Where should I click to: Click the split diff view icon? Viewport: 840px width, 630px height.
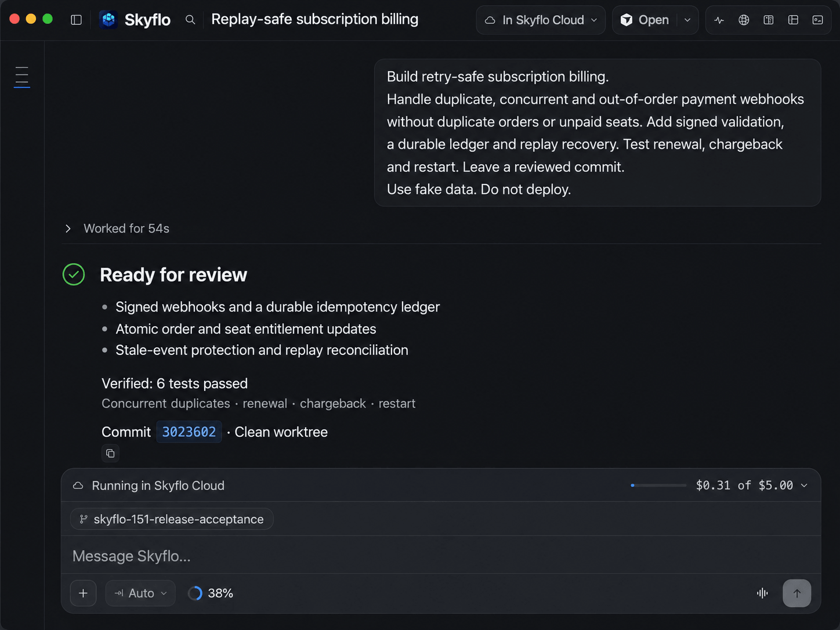769,20
